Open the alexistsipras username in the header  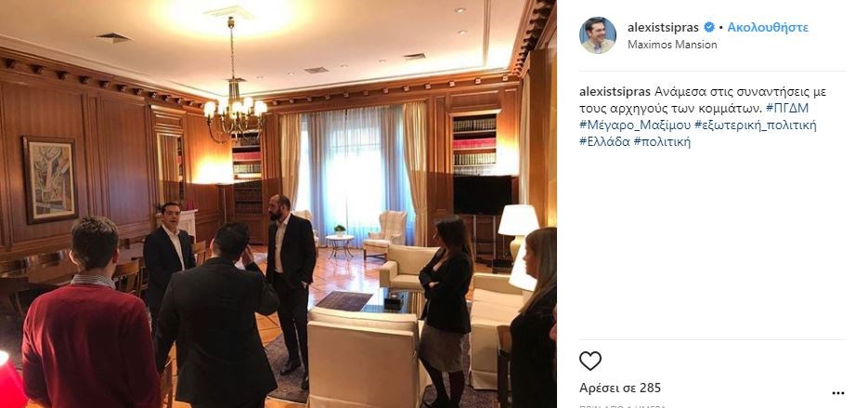(664, 27)
